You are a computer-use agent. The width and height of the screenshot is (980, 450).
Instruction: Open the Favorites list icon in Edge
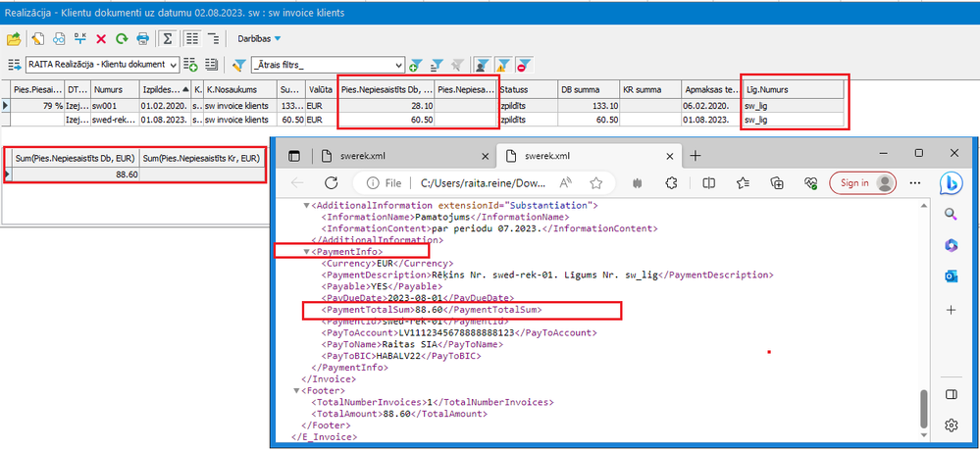click(x=743, y=182)
